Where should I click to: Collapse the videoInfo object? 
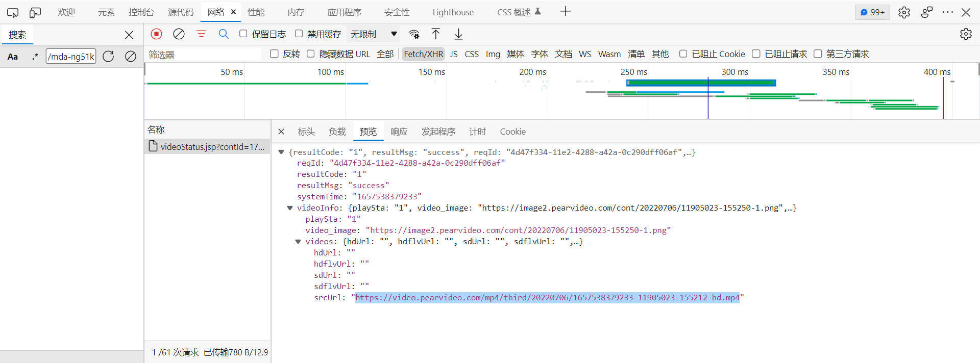pyautogui.click(x=290, y=208)
